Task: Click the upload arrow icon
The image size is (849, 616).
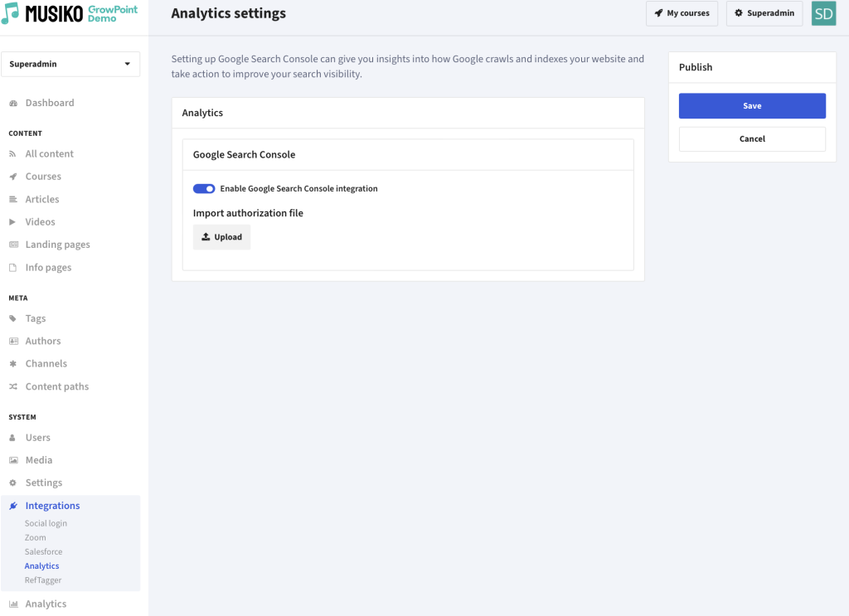Action: point(206,236)
